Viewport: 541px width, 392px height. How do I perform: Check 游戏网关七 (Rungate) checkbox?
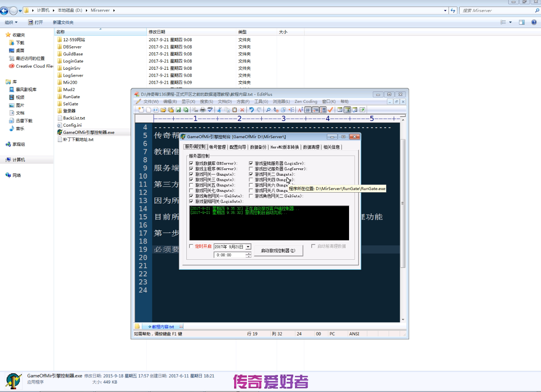pos(191,190)
